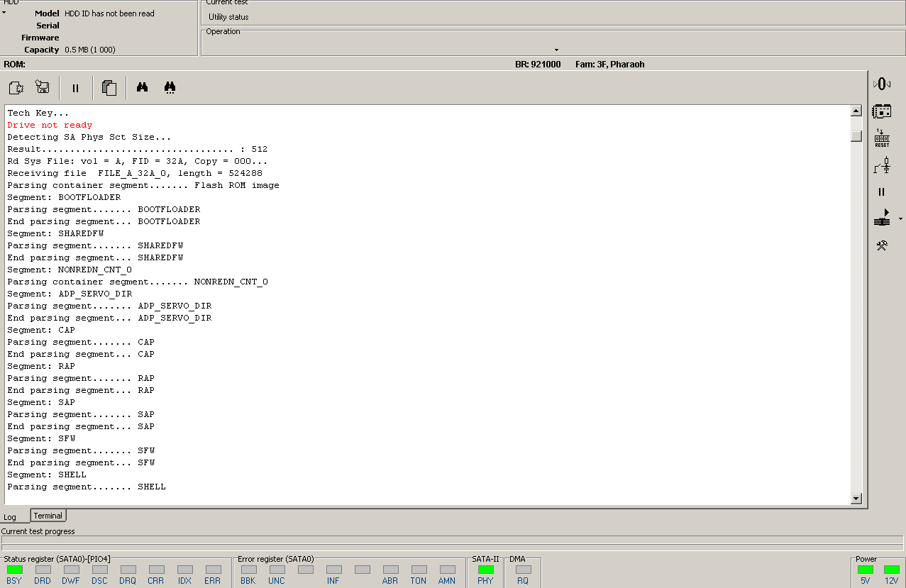Click the "Segment: SAP" log line
The image size is (906, 588).
[41, 402]
